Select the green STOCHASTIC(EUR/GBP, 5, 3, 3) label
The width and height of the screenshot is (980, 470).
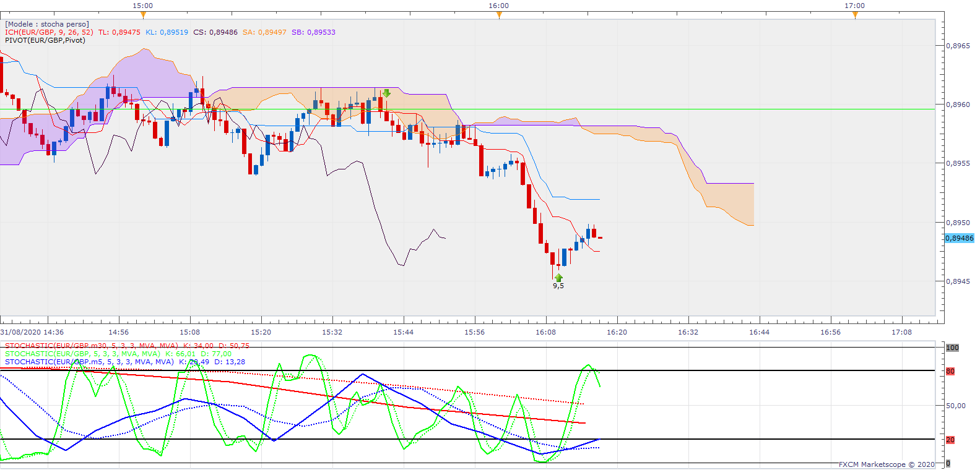coord(118,354)
